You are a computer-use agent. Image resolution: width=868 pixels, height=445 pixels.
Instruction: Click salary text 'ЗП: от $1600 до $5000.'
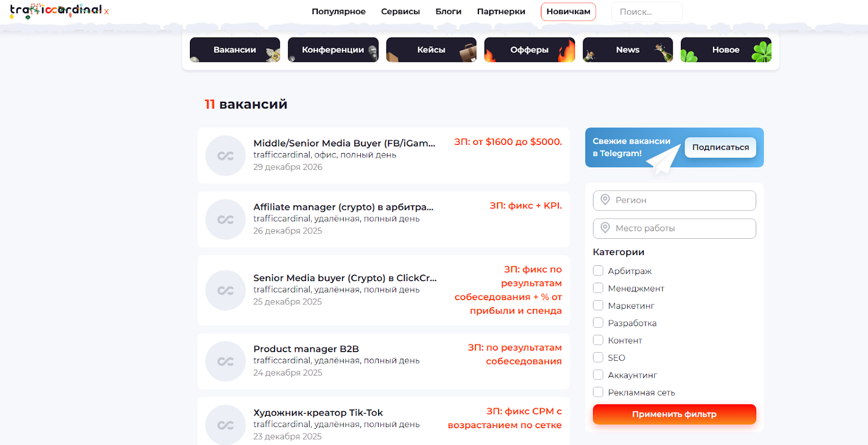click(508, 142)
